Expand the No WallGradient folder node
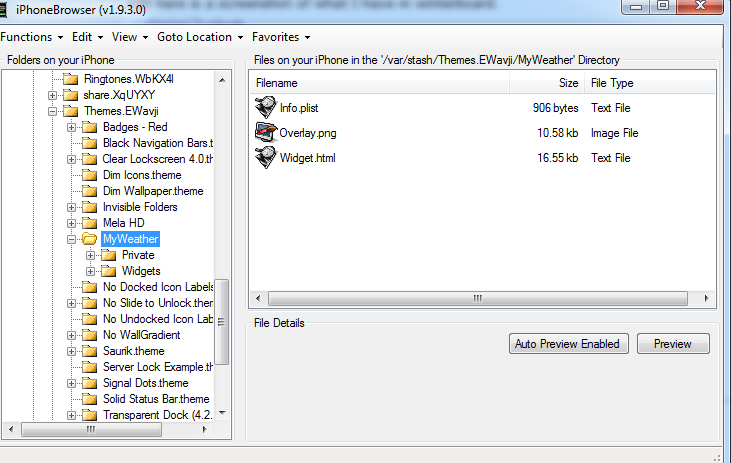 pyautogui.click(x=71, y=335)
